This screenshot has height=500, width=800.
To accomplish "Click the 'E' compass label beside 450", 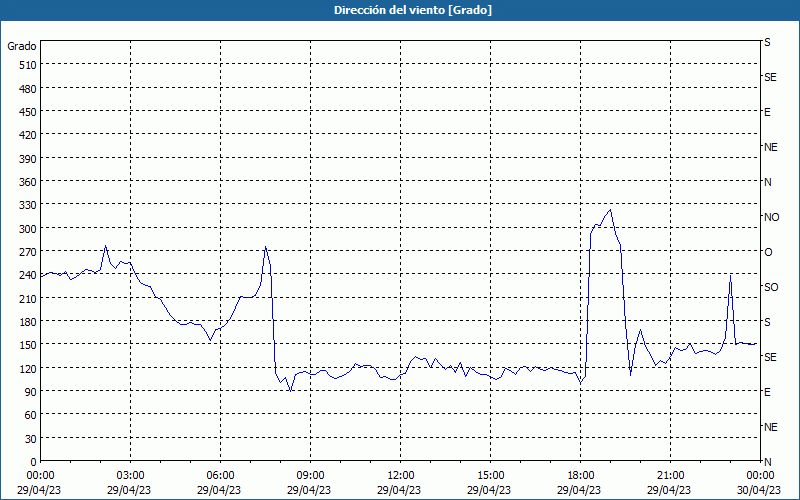I will [x=767, y=112].
